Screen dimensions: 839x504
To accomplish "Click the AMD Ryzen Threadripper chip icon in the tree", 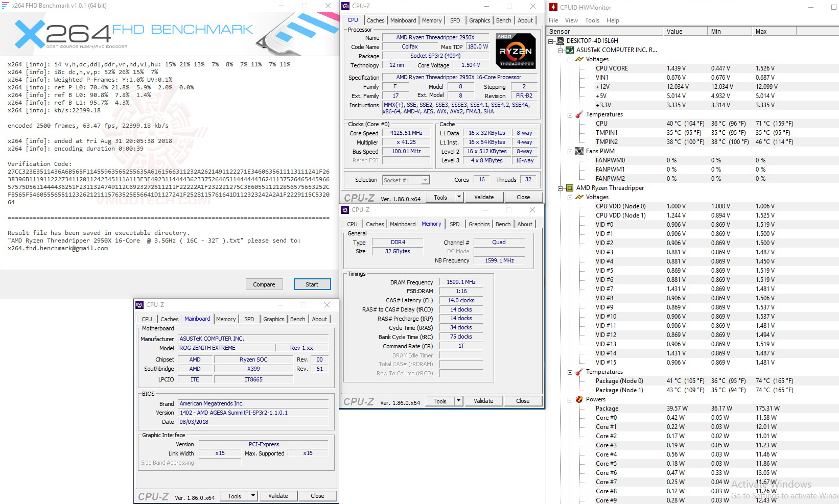I will coord(569,188).
